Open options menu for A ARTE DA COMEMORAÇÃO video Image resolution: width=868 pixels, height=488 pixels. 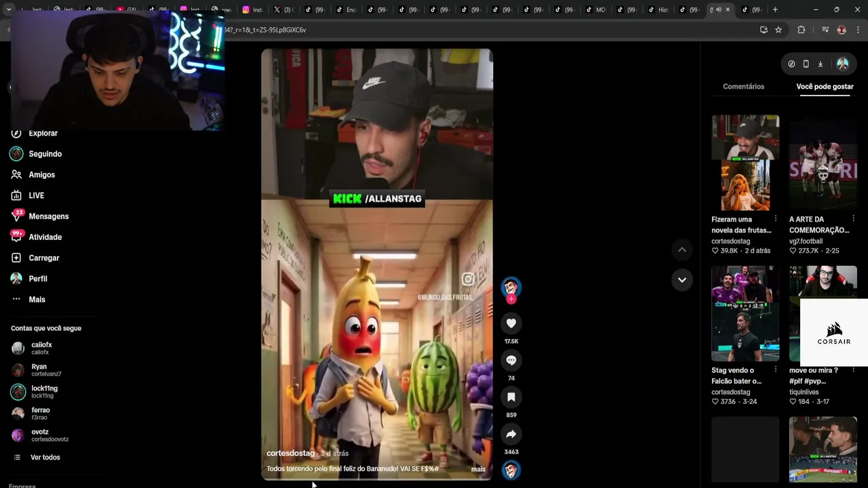tap(853, 218)
